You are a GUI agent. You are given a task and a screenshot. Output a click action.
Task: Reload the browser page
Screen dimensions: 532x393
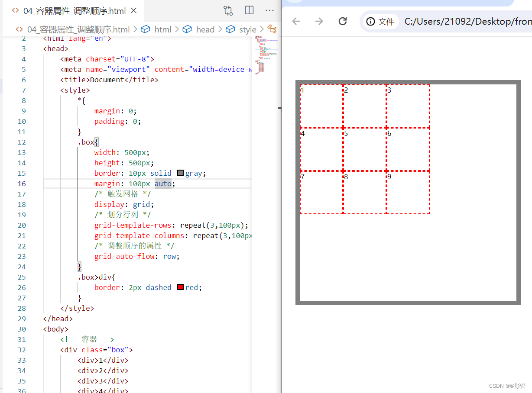343,21
